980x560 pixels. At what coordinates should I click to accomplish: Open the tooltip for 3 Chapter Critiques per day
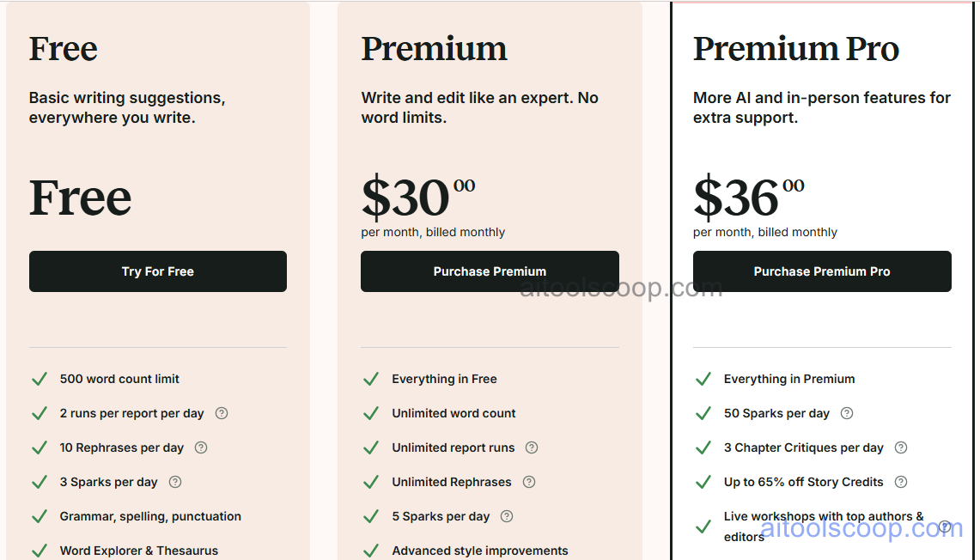point(901,447)
